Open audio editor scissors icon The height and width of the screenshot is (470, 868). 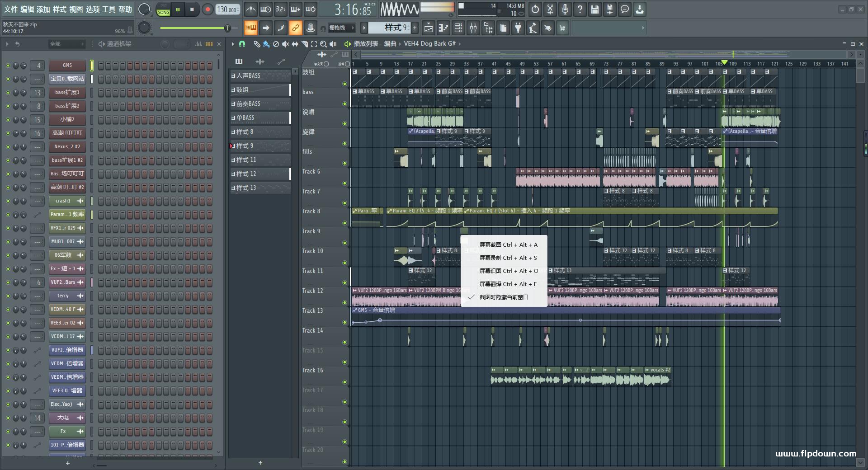550,9
